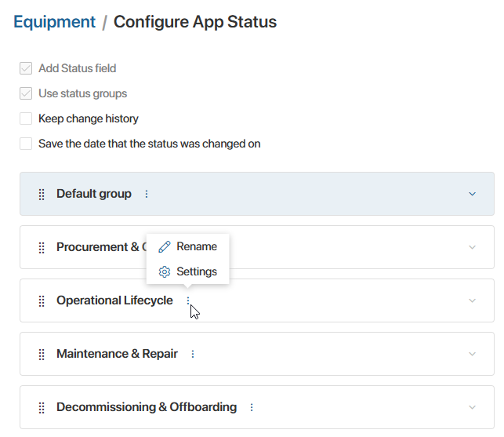Click the Save the date label text
The width and height of the screenshot is (504, 437).
tap(150, 144)
